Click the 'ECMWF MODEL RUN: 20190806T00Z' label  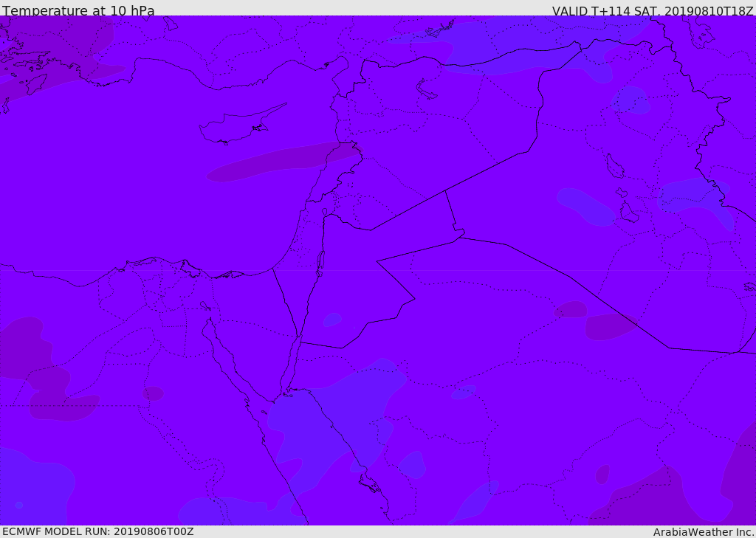(x=98, y=531)
